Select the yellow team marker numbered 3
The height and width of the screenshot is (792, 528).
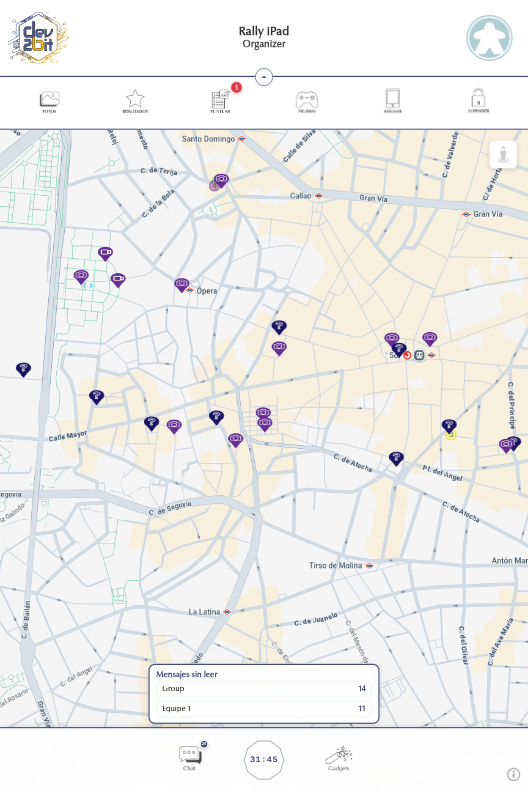[451, 435]
